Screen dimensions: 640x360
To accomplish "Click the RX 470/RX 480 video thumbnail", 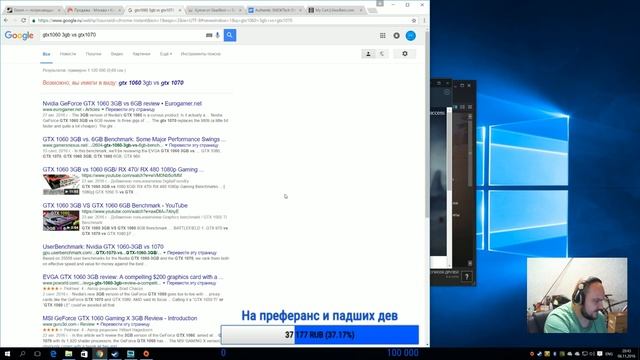I will (x=61, y=184).
